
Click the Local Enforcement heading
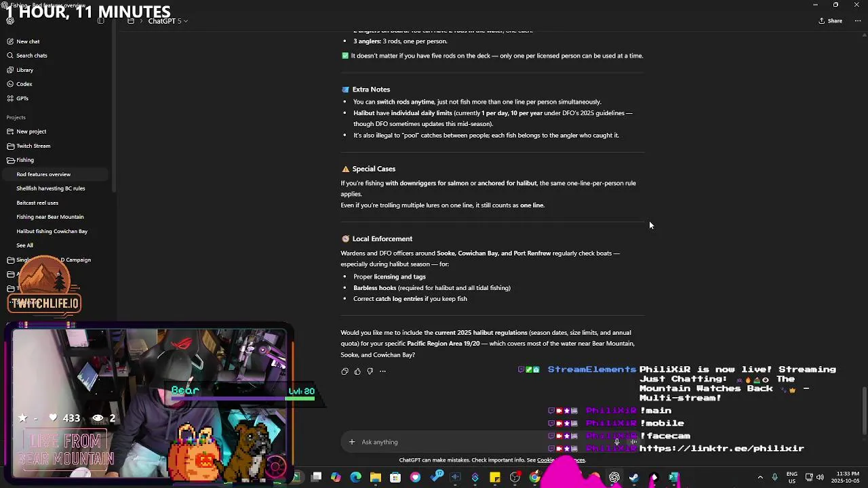click(x=382, y=239)
